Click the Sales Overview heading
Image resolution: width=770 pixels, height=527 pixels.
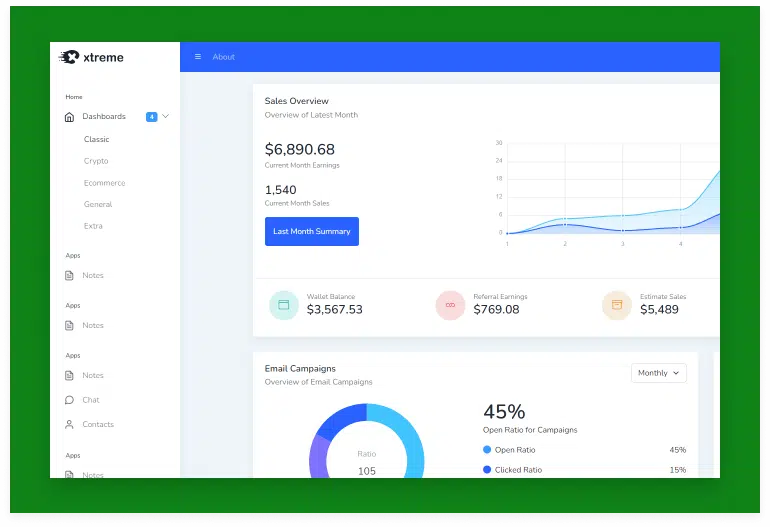point(297,101)
